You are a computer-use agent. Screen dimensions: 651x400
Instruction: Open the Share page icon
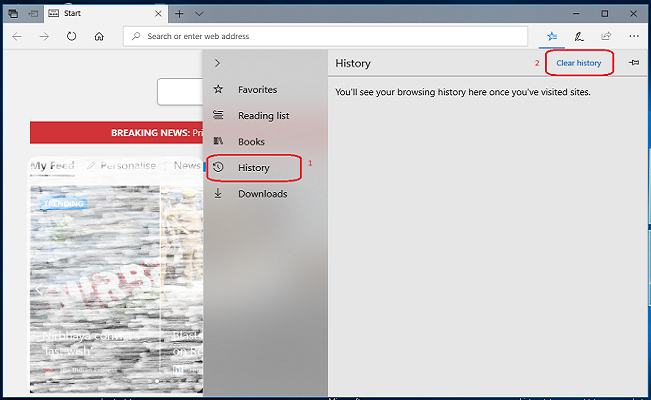pyautogui.click(x=606, y=36)
